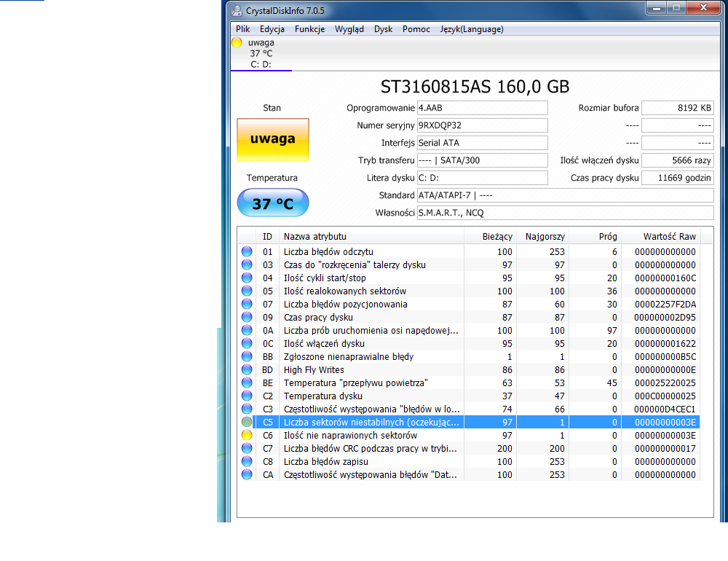Open the Dysk menu
The height and width of the screenshot is (561, 728).
click(383, 29)
